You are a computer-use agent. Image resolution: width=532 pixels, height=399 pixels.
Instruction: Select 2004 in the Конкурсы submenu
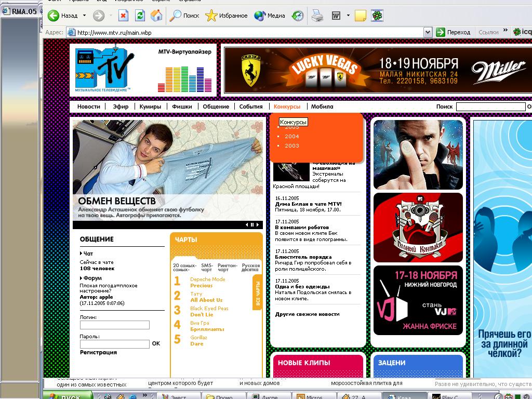[x=292, y=137]
